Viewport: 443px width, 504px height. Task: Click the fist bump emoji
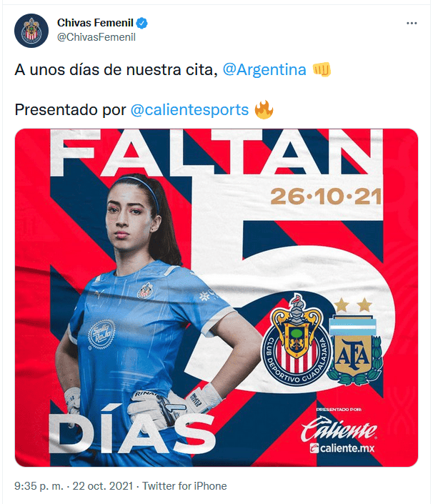(x=322, y=69)
